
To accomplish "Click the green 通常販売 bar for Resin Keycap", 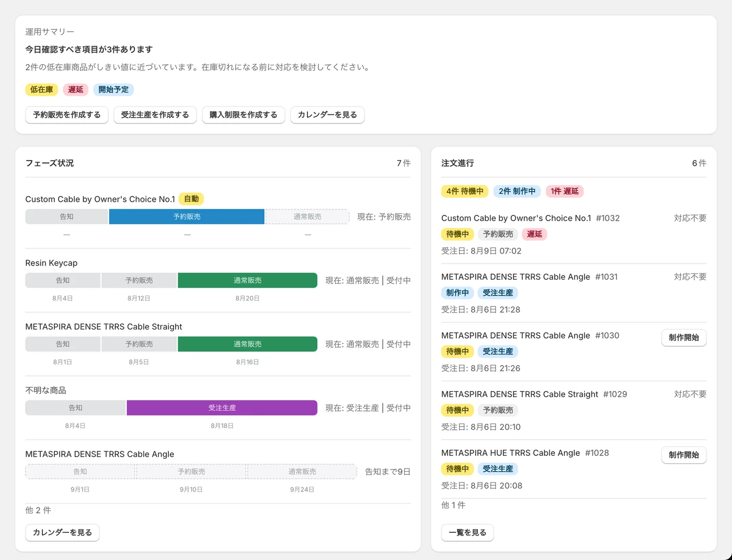I will pyautogui.click(x=247, y=280).
